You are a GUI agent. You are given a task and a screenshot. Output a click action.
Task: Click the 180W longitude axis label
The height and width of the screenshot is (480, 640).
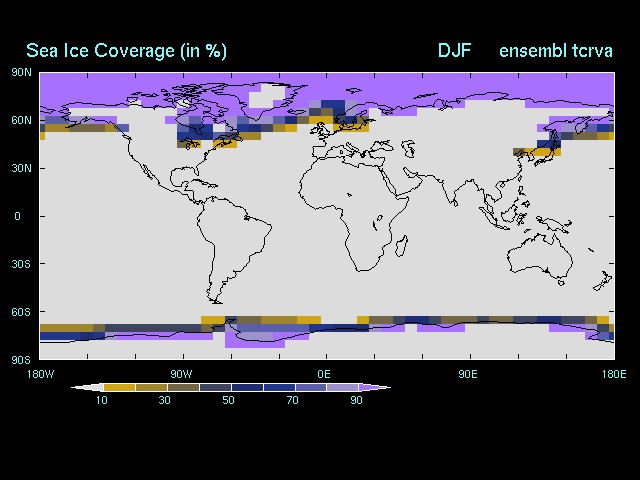39,373
